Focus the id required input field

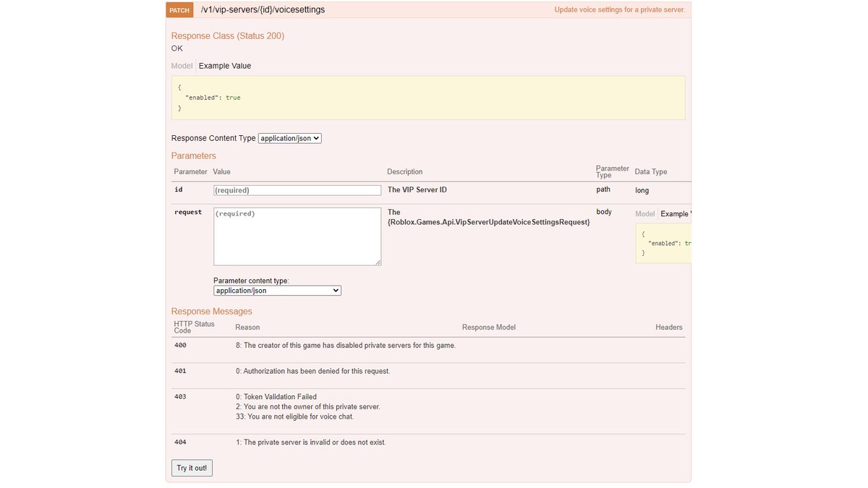pos(297,190)
